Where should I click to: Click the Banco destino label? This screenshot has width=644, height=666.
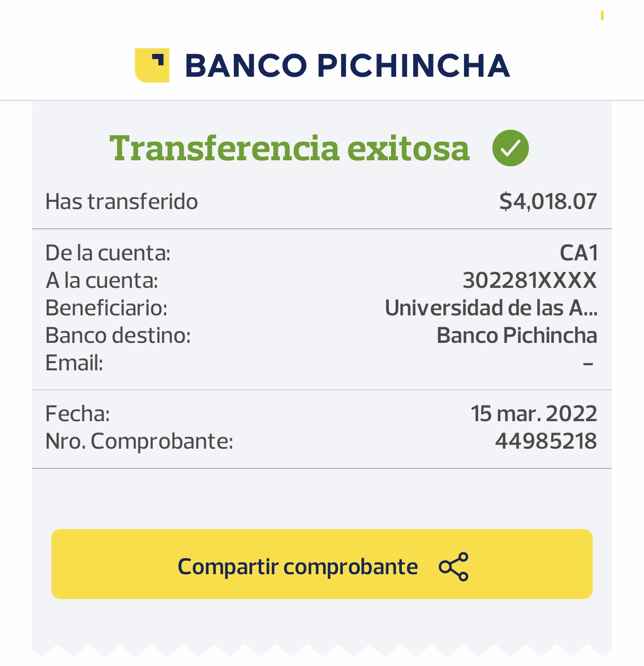(x=118, y=336)
